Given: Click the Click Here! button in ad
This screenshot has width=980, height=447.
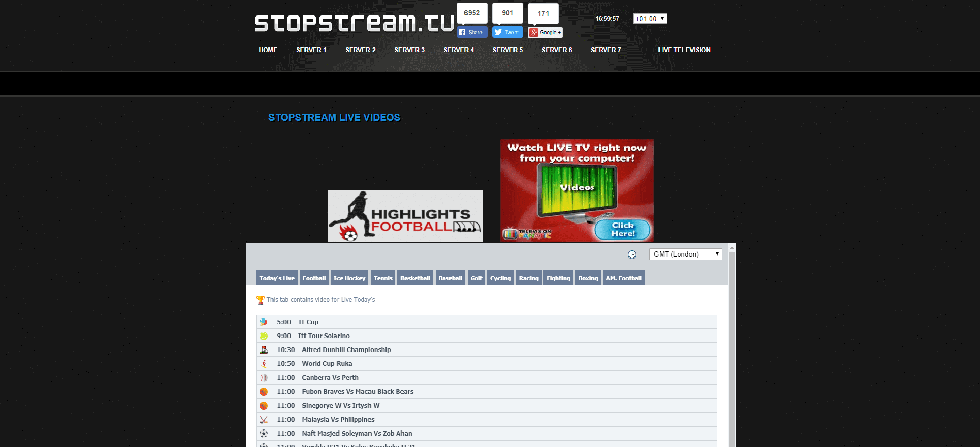Looking at the screenshot, I should click(x=622, y=229).
